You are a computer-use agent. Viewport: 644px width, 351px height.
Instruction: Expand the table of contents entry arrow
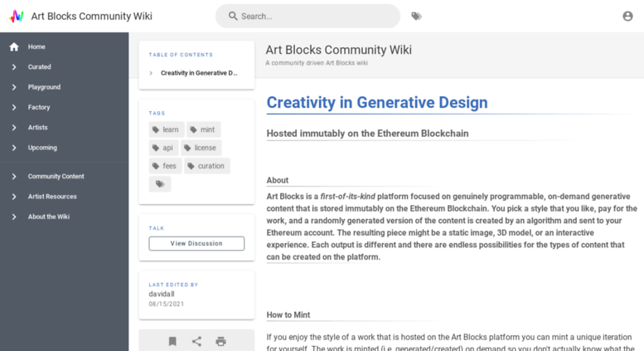(x=151, y=73)
